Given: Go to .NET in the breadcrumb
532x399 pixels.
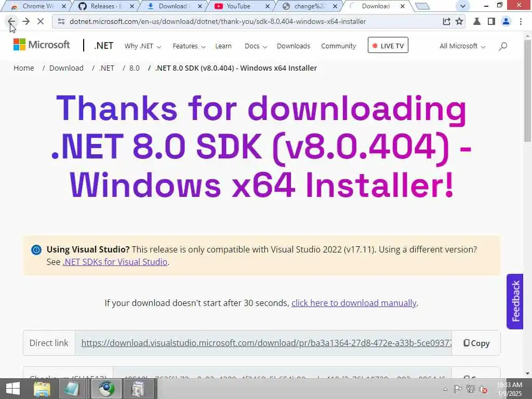Looking at the screenshot, I should tap(107, 68).
